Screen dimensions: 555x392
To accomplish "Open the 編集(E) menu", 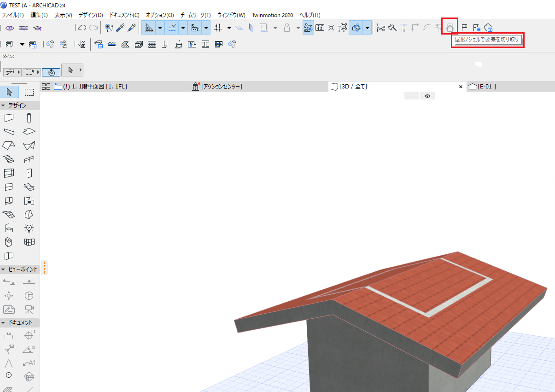I will coord(39,15).
